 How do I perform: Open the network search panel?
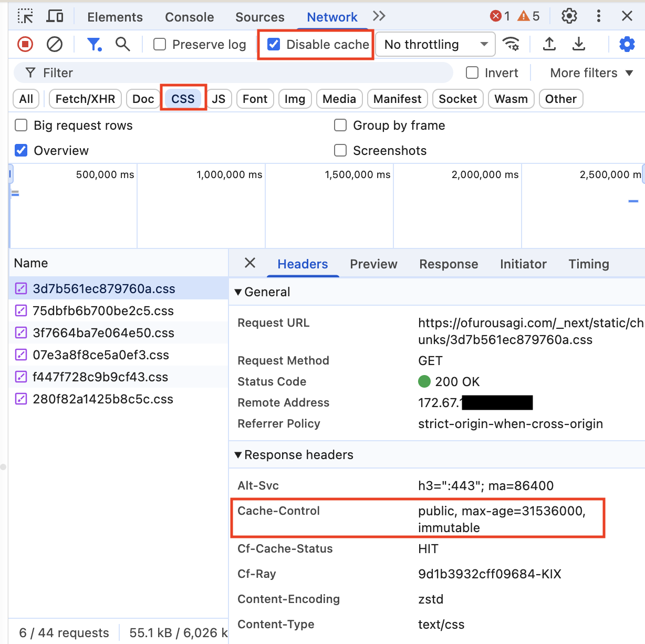click(123, 44)
